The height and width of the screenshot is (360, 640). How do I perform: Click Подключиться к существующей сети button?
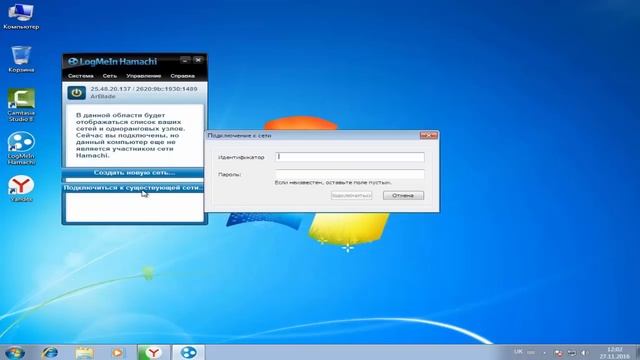(x=133, y=188)
